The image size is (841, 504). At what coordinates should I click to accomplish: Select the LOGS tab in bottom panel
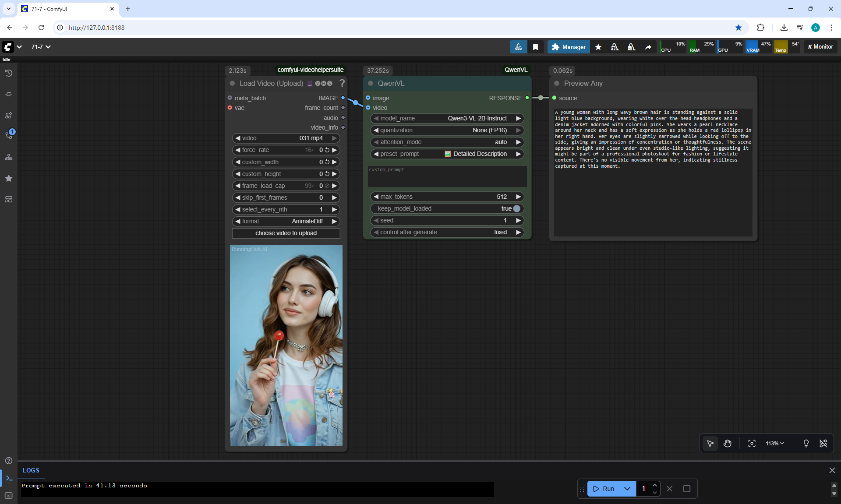pyautogui.click(x=31, y=470)
